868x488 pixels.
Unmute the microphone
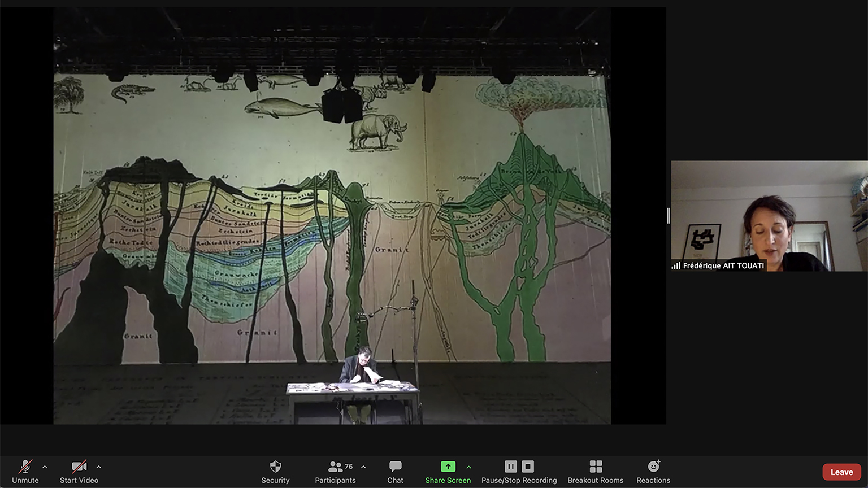pos(25,471)
